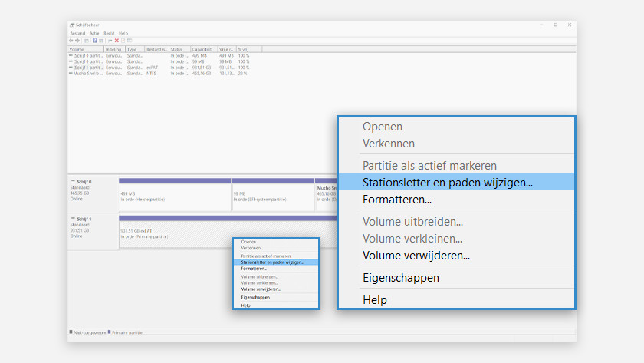Sort by the Status column header
Screen dimensions: 644x363
(177, 49)
